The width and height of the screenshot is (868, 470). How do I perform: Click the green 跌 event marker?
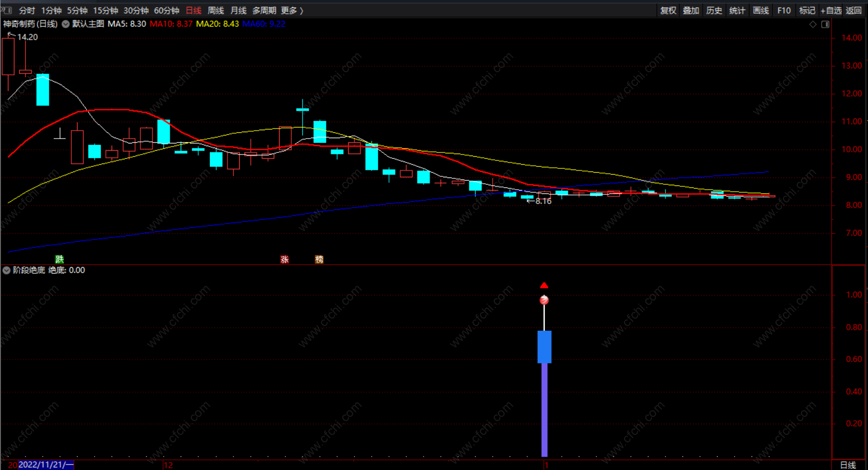click(x=60, y=259)
